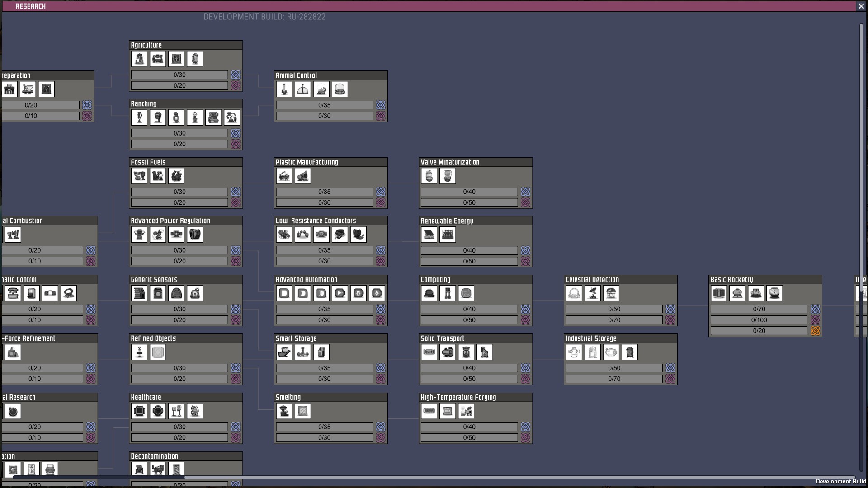Image resolution: width=868 pixels, height=488 pixels.
Task: Select the last icon in Ranching node
Action: (232, 117)
